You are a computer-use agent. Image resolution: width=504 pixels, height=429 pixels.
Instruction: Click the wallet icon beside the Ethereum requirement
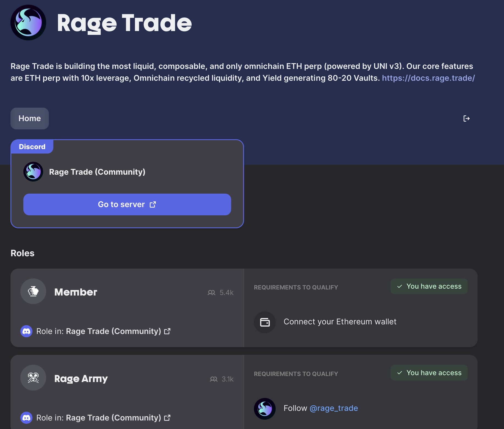pos(265,322)
